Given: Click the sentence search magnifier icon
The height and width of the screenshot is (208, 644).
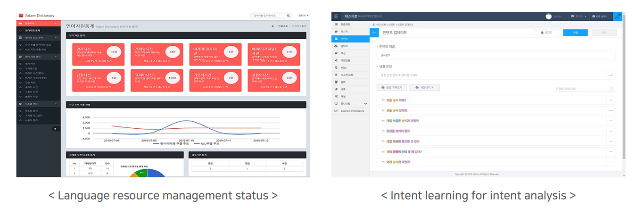Looking at the screenshot, I should tap(611, 88).
